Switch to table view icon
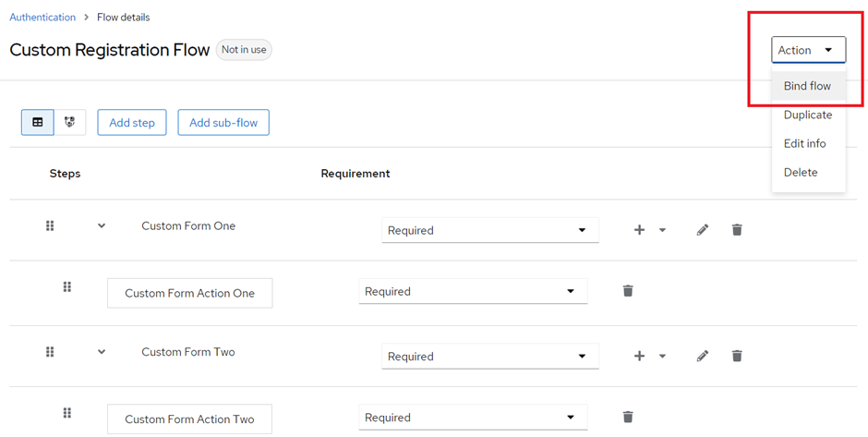This screenshot has width=868, height=437. 38,122
